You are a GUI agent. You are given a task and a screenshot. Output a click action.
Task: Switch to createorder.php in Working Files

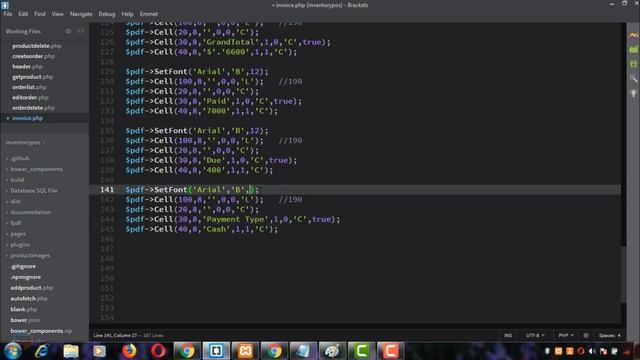(33, 56)
